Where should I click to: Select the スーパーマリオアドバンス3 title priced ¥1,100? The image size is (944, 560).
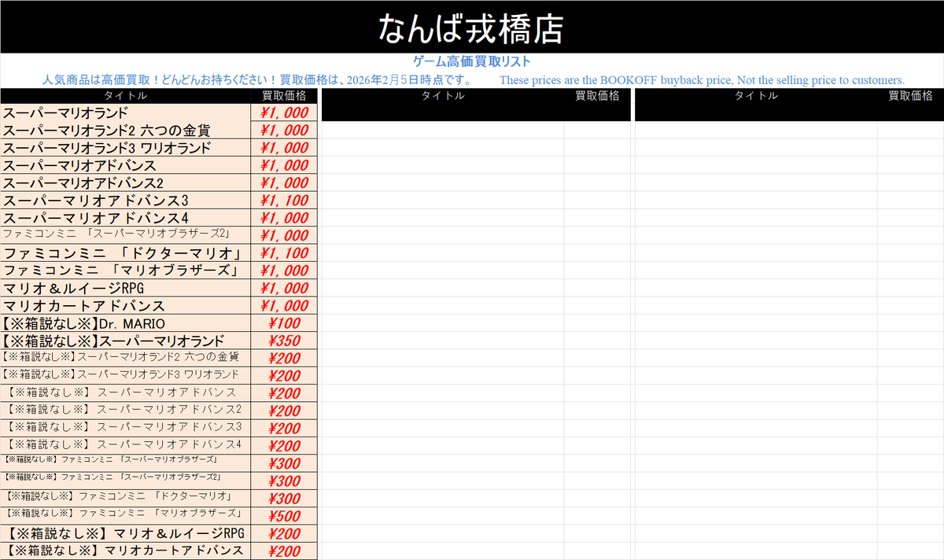pyautogui.click(x=126, y=201)
